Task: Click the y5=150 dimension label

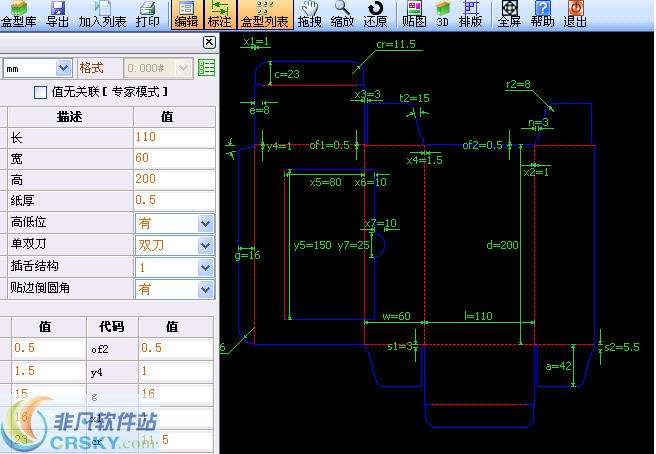Action: (x=312, y=245)
